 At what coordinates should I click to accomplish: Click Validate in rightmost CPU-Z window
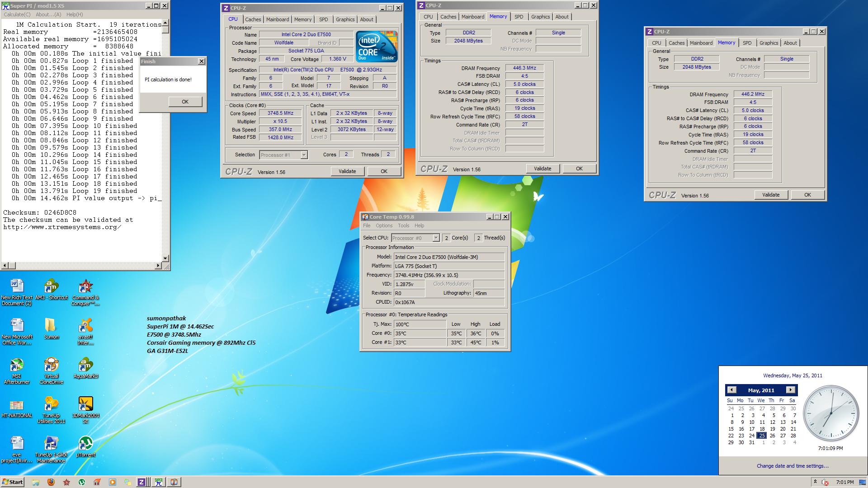(x=771, y=195)
